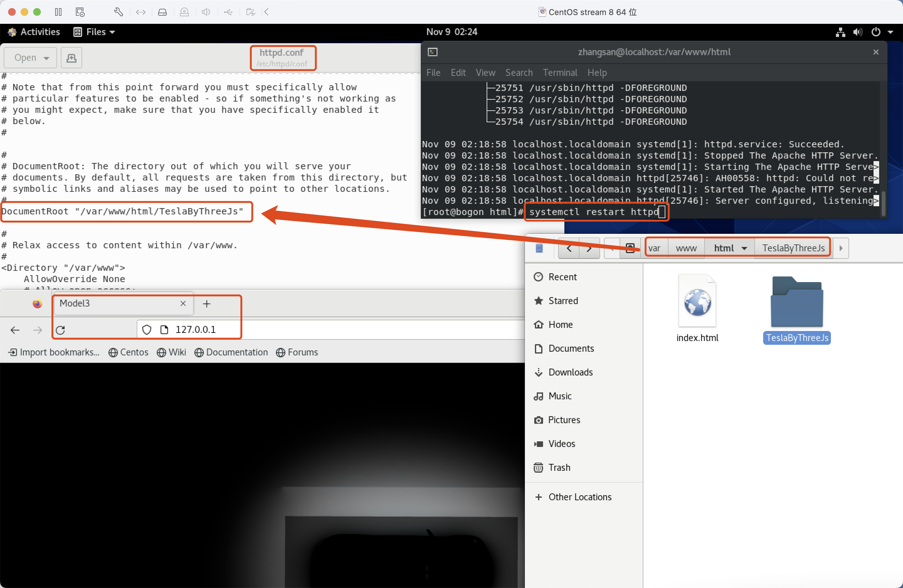This screenshot has width=903, height=588.
Task: Expand the Open dropdown in gedit
Action: (x=46, y=58)
